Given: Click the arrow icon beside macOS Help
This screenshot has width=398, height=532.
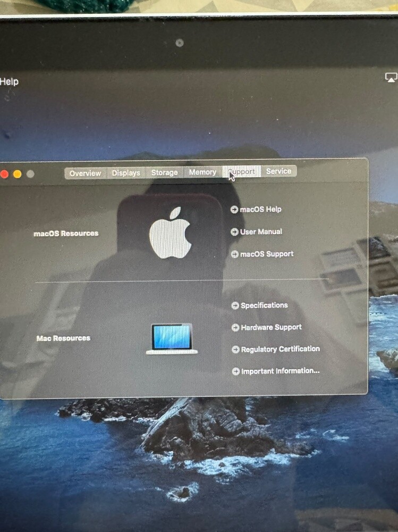Looking at the screenshot, I should tap(234, 210).
